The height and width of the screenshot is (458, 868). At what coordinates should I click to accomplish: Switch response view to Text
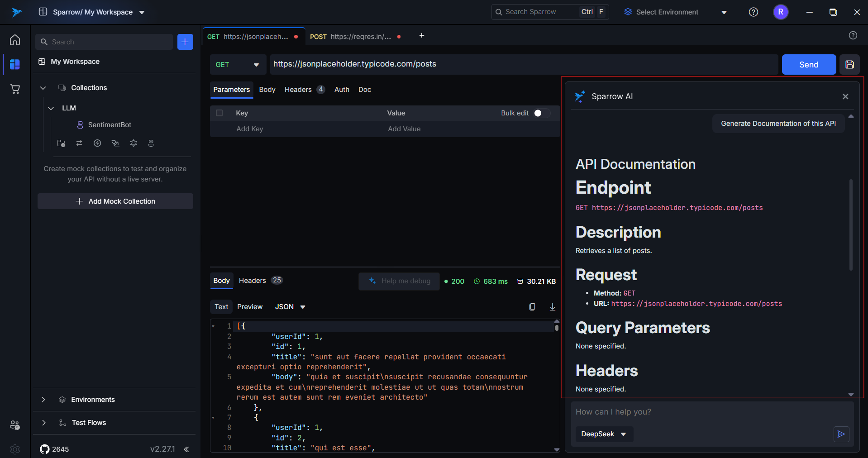point(221,307)
